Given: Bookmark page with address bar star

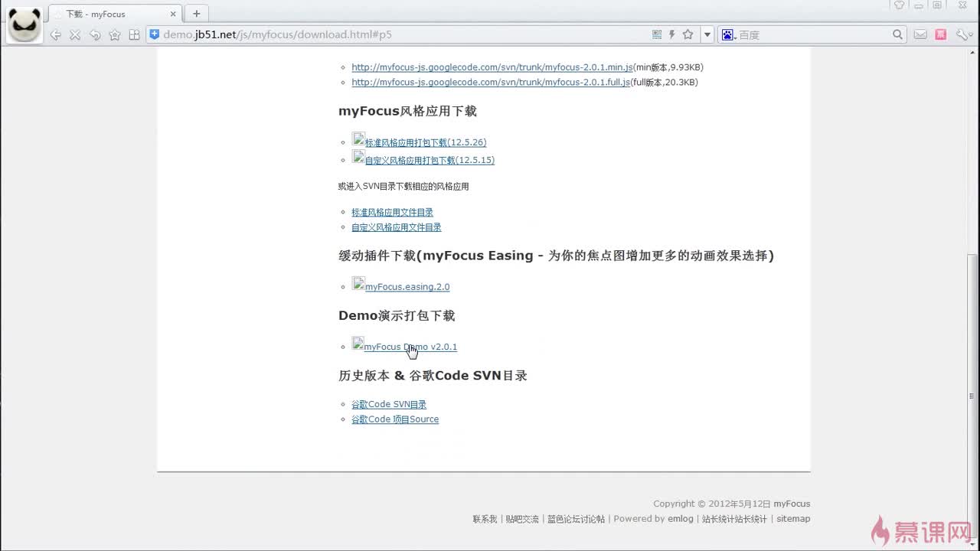Looking at the screenshot, I should [x=688, y=34].
